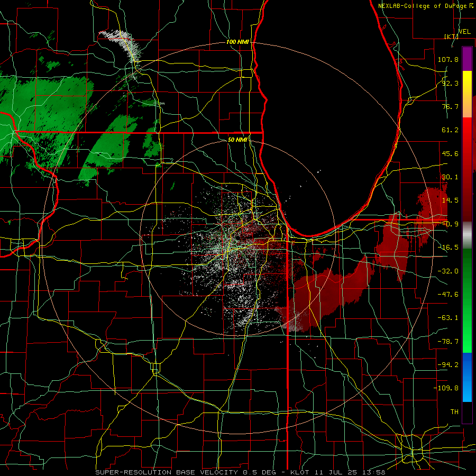Click the VEL legend title

(464, 32)
